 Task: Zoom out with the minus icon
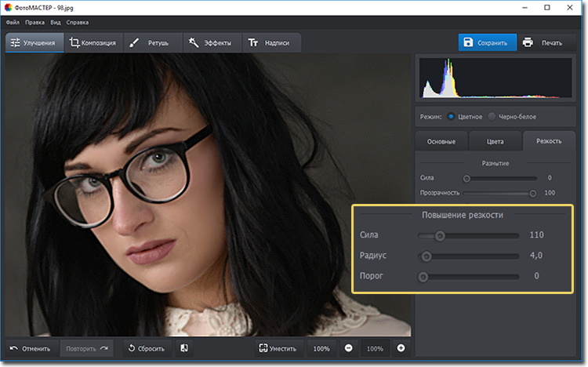pyautogui.click(x=348, y=348)
